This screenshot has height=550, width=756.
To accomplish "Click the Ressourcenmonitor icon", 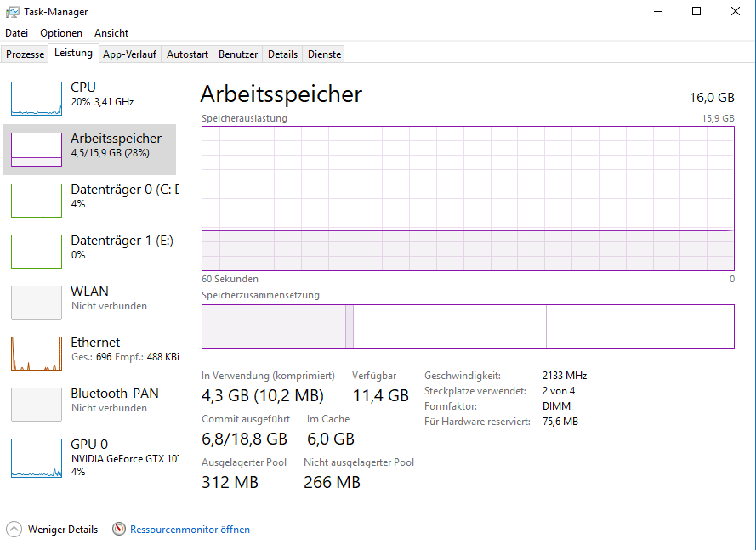I will coord(119,530).
